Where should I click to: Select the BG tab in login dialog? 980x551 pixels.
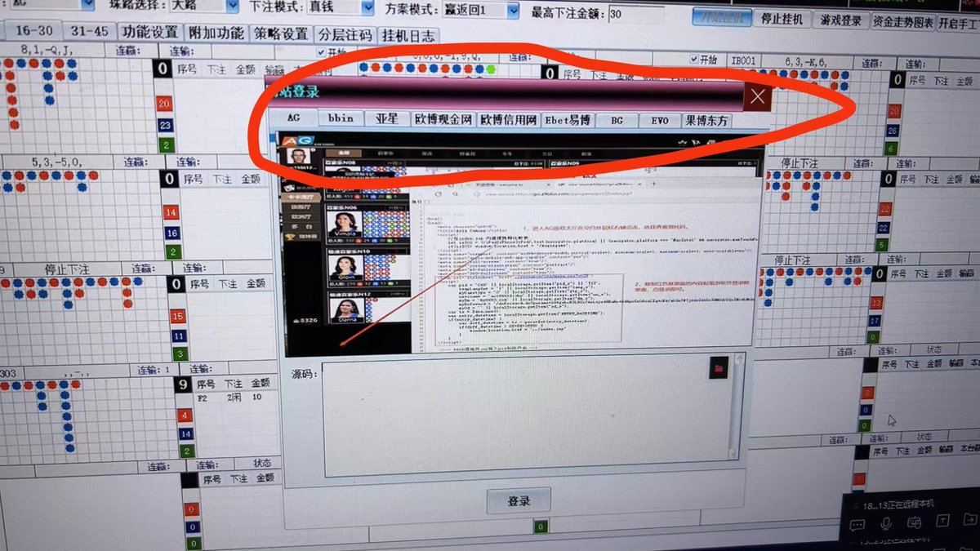click(x=617, y=121)
